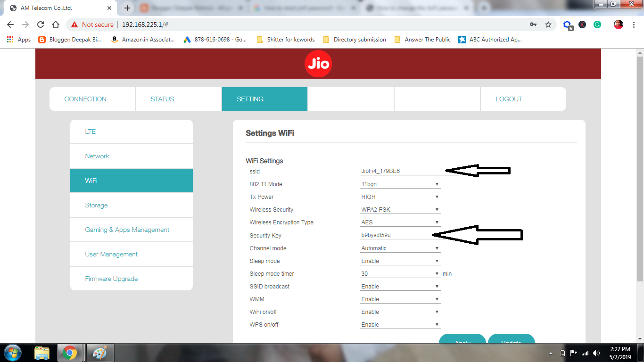Open Paint from the taskbar
The width and height of the screenshot is (644, 362).
[x=99, y=353]
